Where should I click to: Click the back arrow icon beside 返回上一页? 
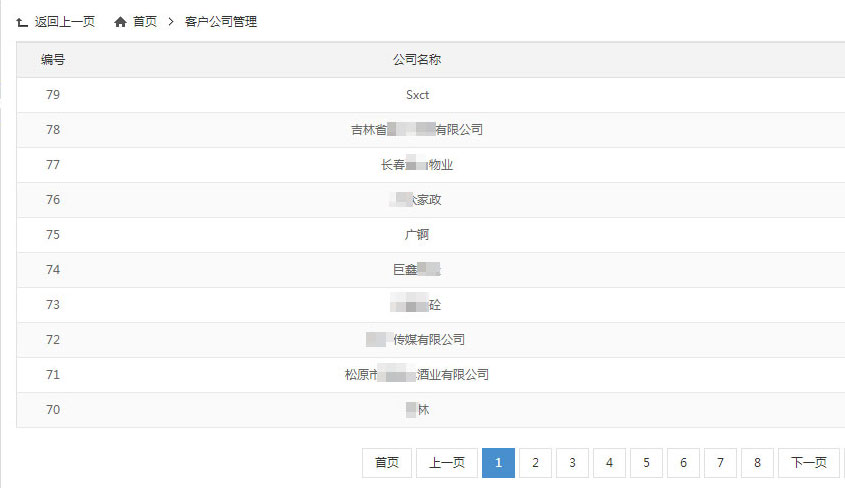(x=22, y=22)
